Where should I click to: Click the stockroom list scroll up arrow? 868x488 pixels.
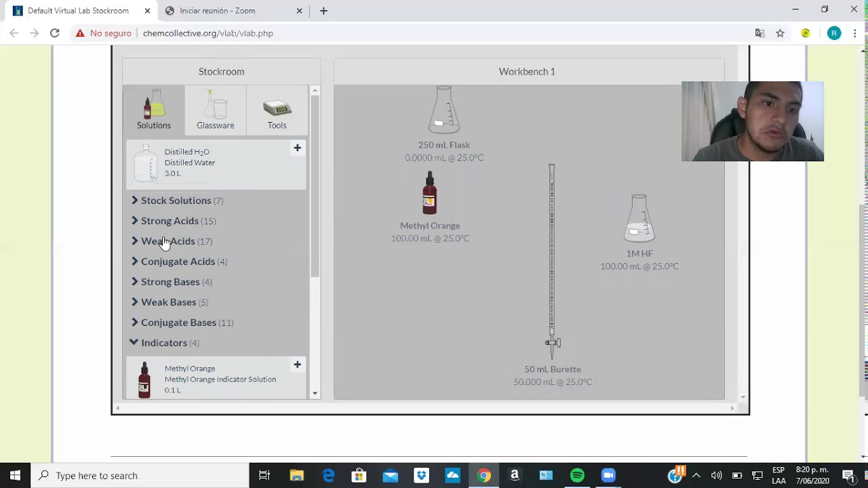click(x=315, y=90)
